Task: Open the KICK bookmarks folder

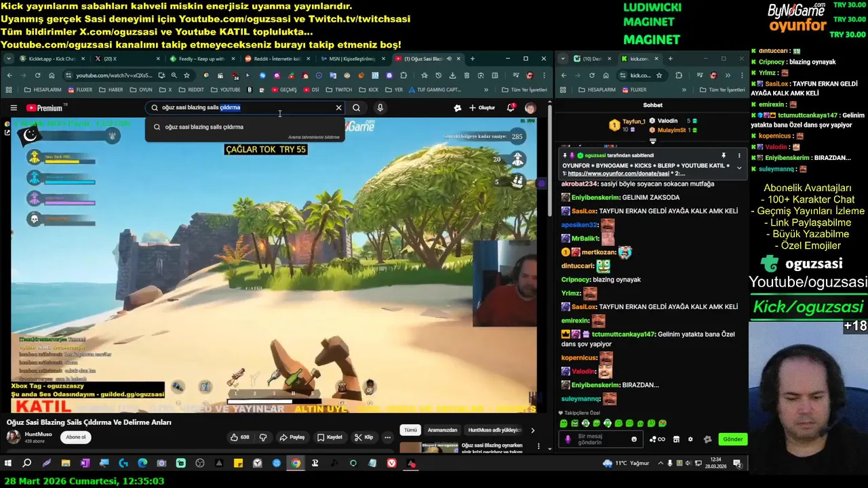Action: pyautogui.click(x=369, y=89)
